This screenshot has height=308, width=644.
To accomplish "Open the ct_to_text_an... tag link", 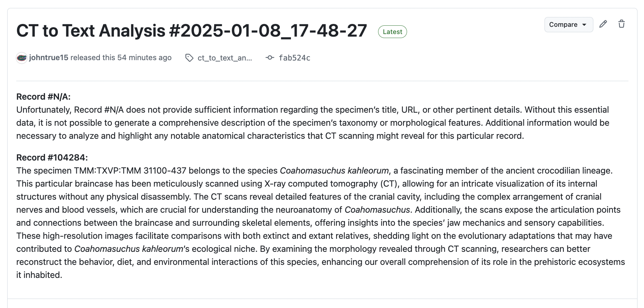I will point(225,58).
